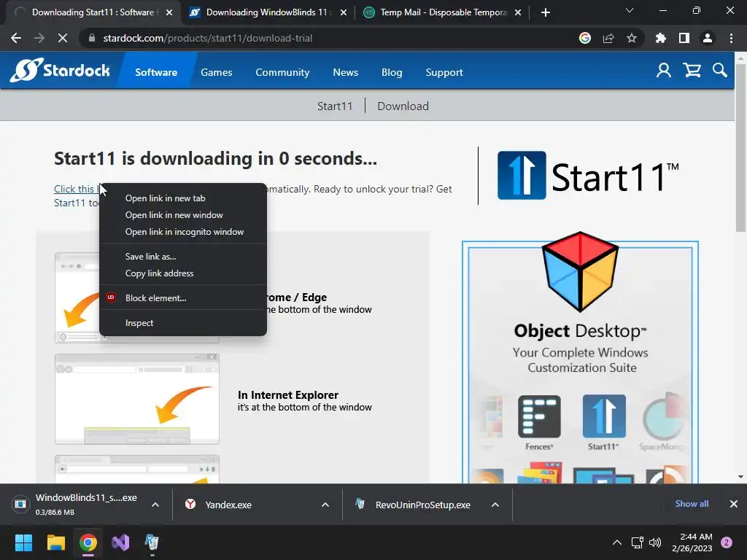Click the share page icon
Image resolution: width=747 pixels, height=560 pixels.
click(x=608, y=38)
